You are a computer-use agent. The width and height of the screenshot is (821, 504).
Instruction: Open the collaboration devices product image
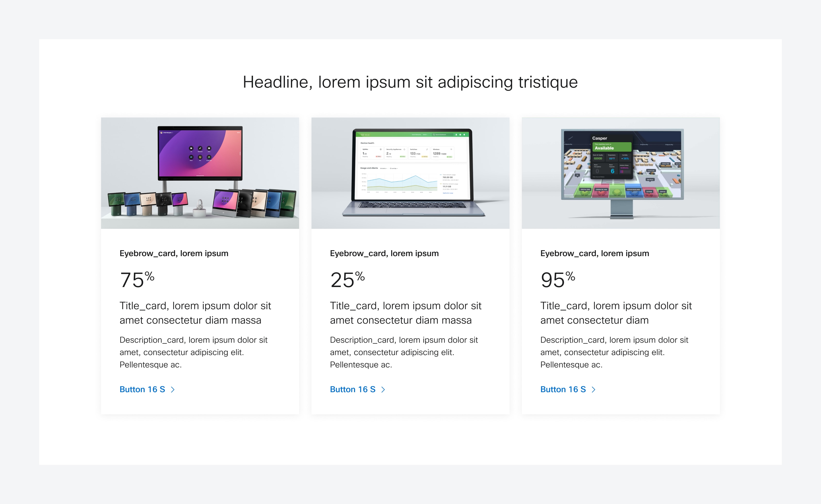pos(200,173)
